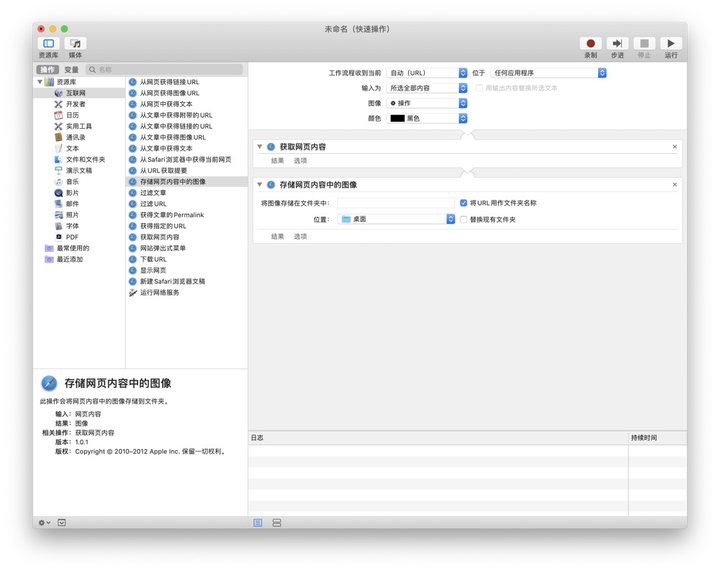This screenshot has height=572, width=720.
Task: Select action 存储网页内容中的图像 in list
Action: (186, 182)
